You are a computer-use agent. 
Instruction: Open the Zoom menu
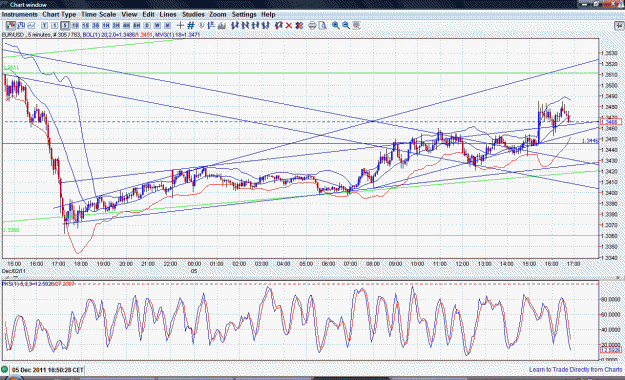click(218, 14)
